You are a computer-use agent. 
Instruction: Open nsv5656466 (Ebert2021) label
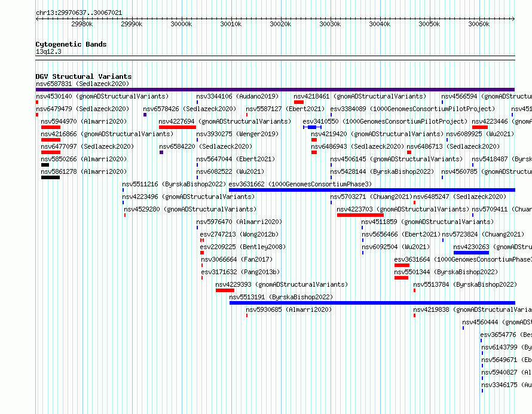click(401, 234)
